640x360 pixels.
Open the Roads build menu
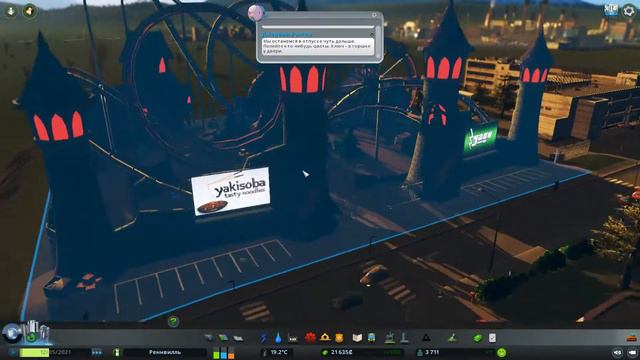[209, 338]
